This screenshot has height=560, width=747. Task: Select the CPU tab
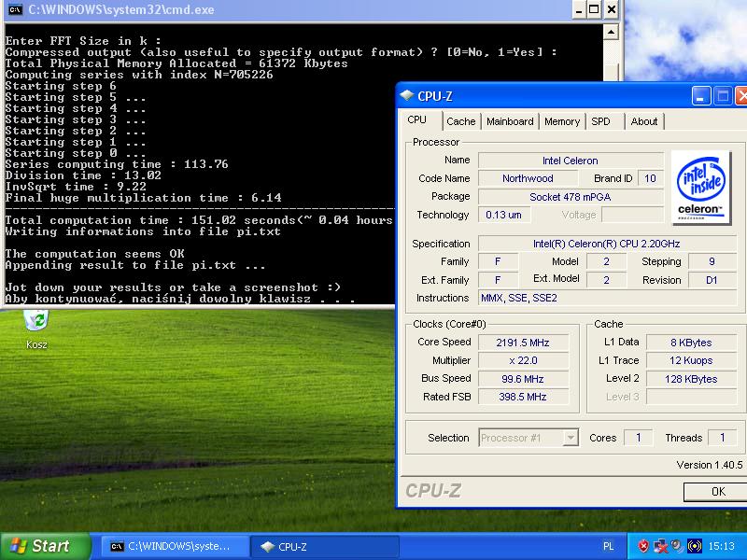pos(417,120)
